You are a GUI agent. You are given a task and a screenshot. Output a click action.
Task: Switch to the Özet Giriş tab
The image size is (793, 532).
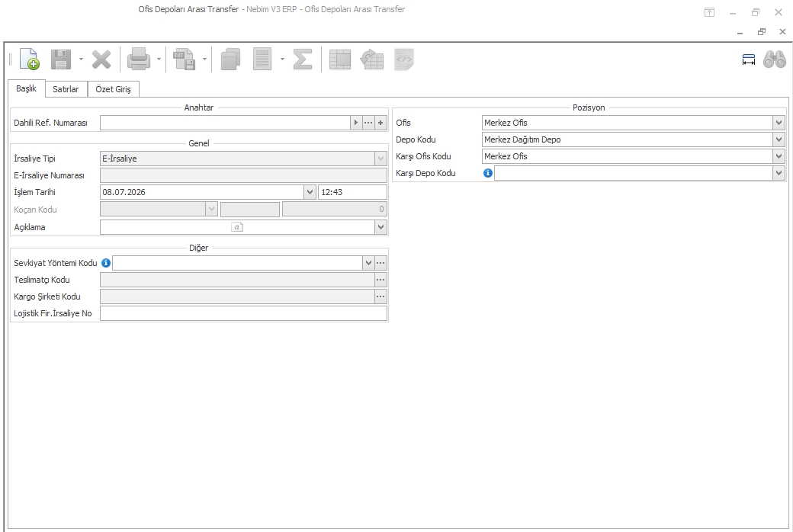pyautogui.click(x=114, y=89)
